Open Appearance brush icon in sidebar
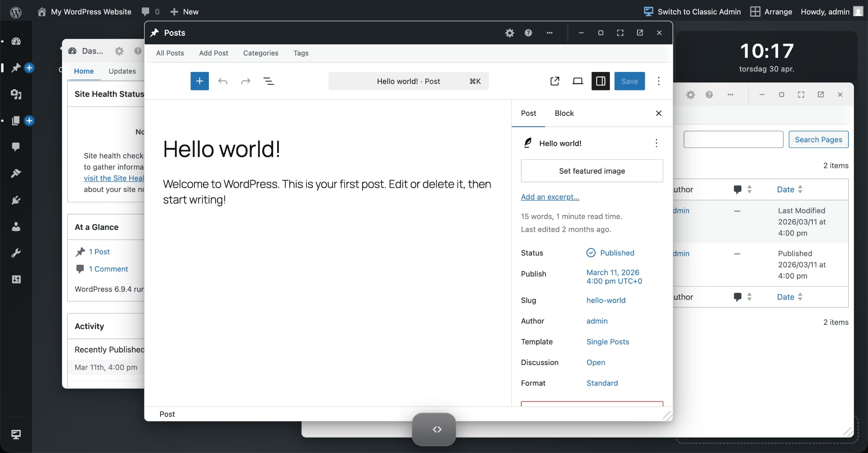868x453 pixels. point(16,173)
